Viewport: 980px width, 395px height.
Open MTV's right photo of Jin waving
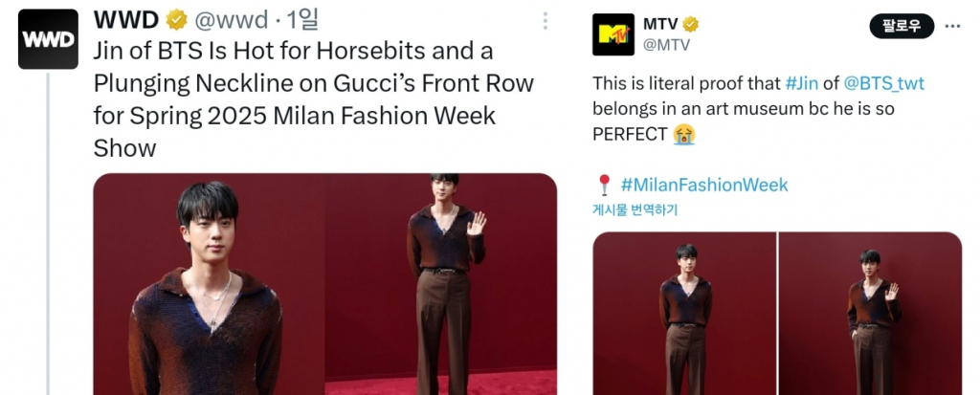pos(871,314)
